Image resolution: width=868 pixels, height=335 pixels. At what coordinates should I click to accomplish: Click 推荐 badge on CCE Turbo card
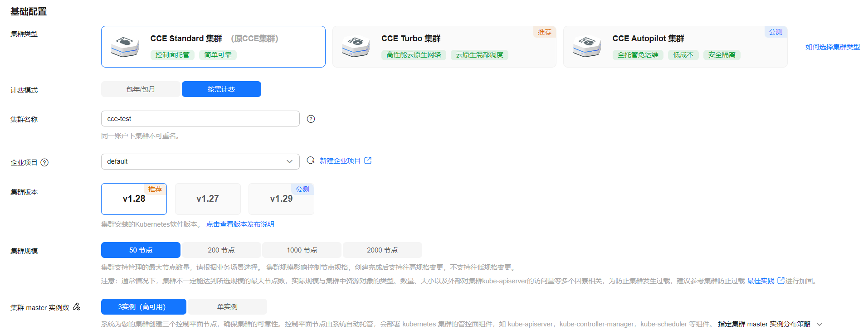point(544,32)
